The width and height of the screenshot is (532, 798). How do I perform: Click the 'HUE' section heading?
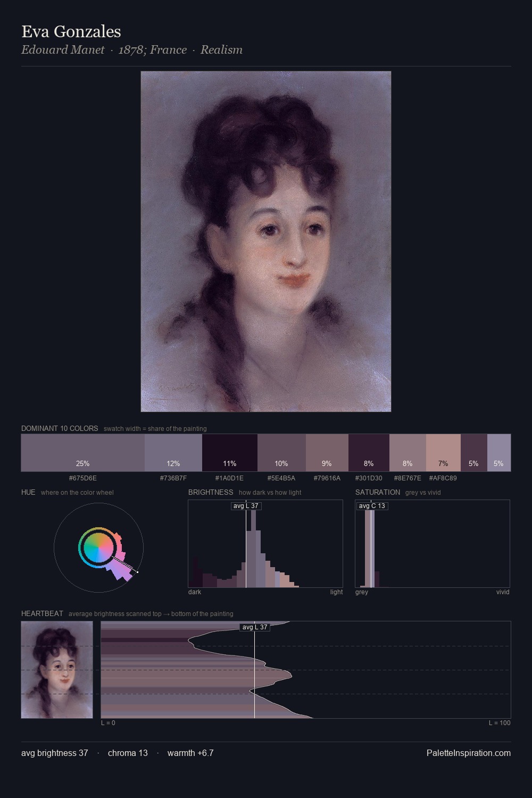(28, 492)
